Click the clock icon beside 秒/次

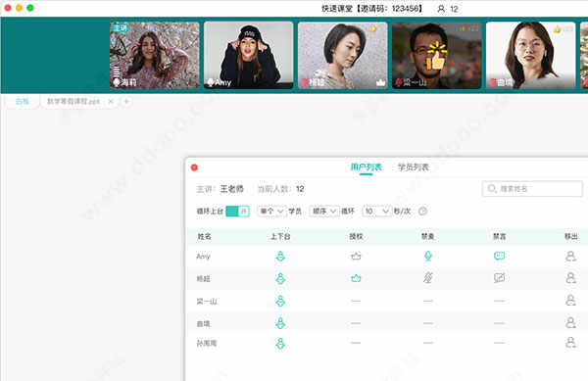coord(422,212)
